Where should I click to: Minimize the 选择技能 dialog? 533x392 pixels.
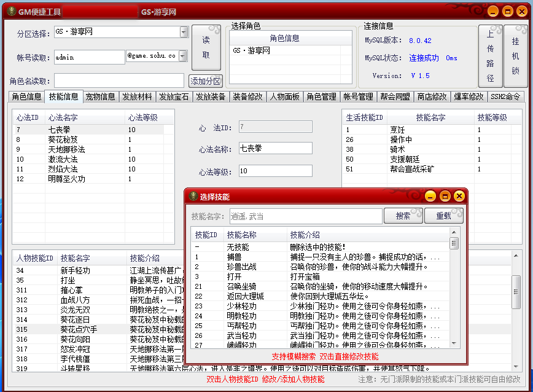pos(430,196)
